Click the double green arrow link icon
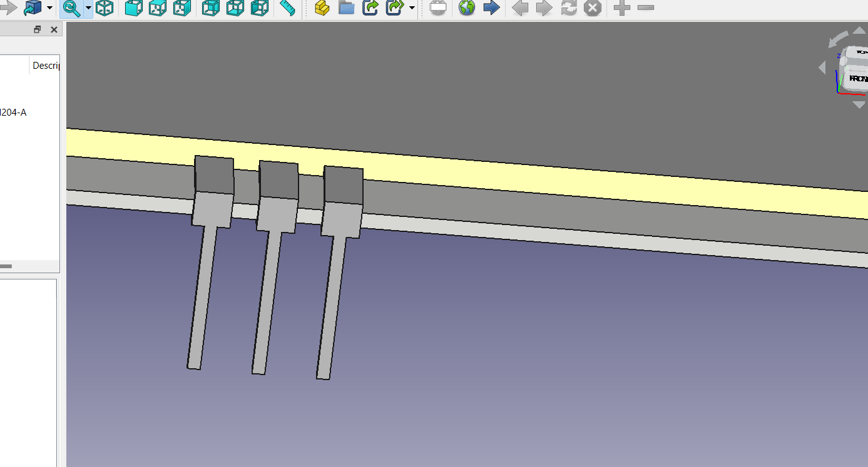868x467 pixels. click(x=396, y=8)
